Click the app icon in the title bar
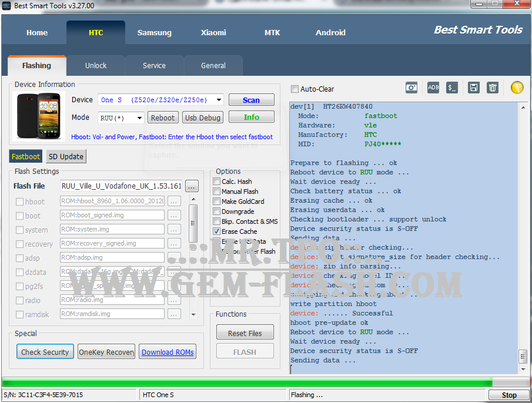 (x=6, y=5)
